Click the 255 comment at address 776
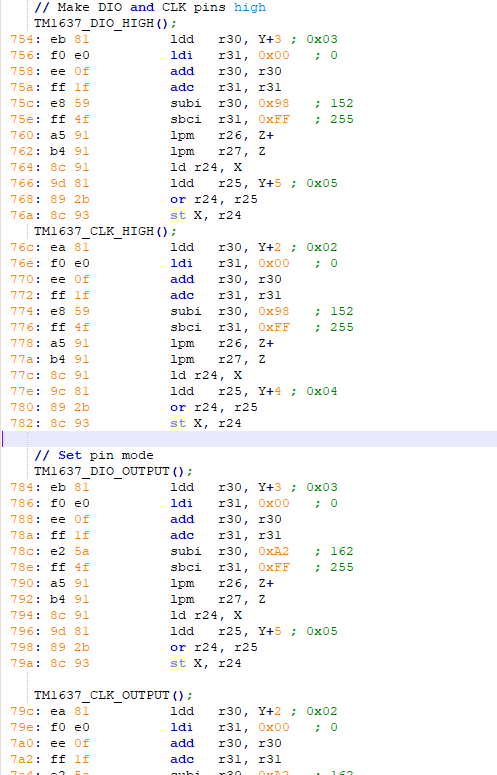The image size is (497, 775). (x=342, y=327)
